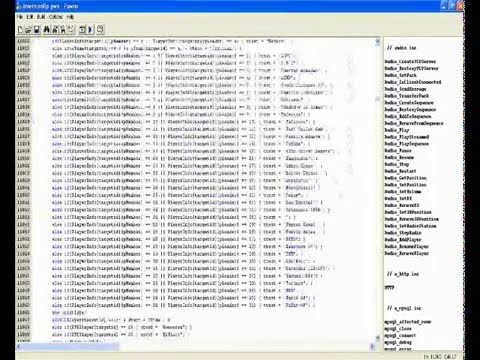The height and width of the screenshot is (360, 480).
Task: Click the Find binoculars icon
Action: tap(46, 30)
